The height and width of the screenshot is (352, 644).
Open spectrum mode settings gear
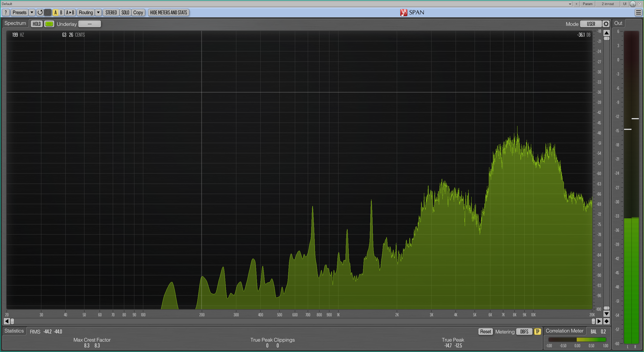606,24
